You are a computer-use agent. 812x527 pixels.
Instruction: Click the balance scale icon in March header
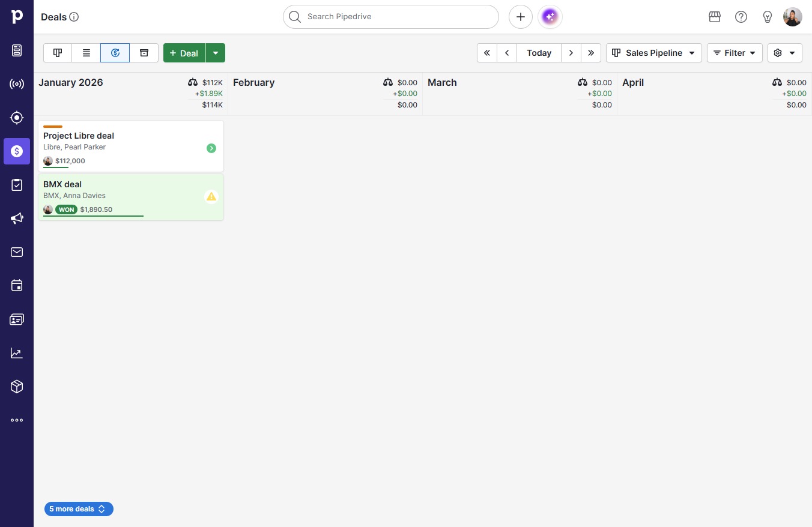click(x=583, y=82)
